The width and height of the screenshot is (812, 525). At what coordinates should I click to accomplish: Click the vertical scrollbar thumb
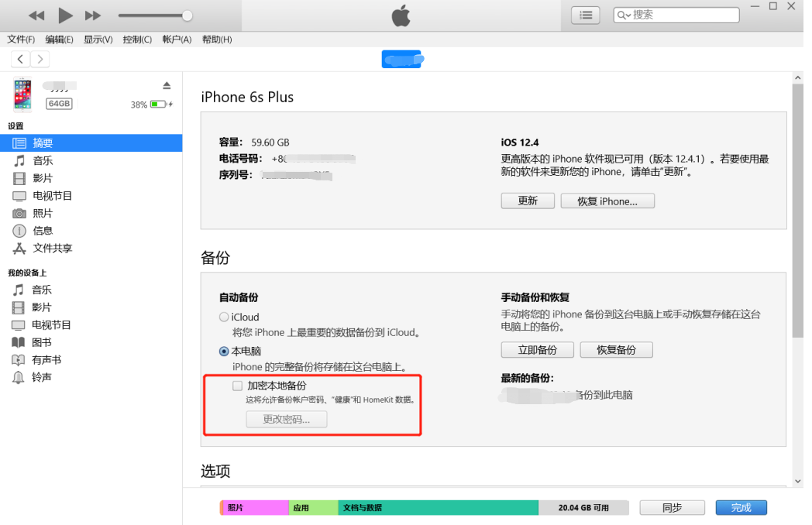(797, 211)
